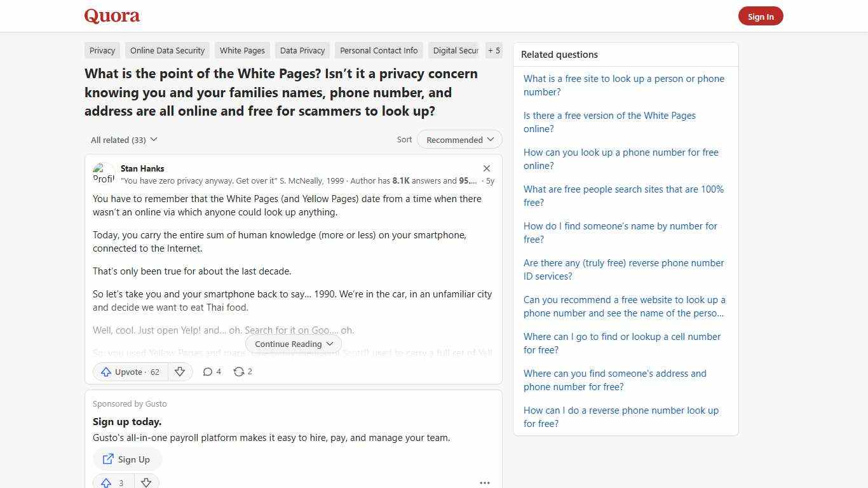Expand Continue Reading on the answer
868x488 pixels.
(x=293, y=344)
